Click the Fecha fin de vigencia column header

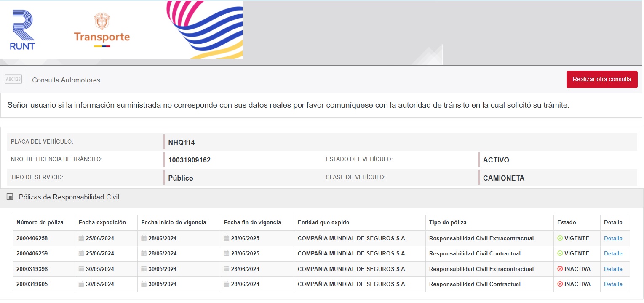click(x=252, y=222)
